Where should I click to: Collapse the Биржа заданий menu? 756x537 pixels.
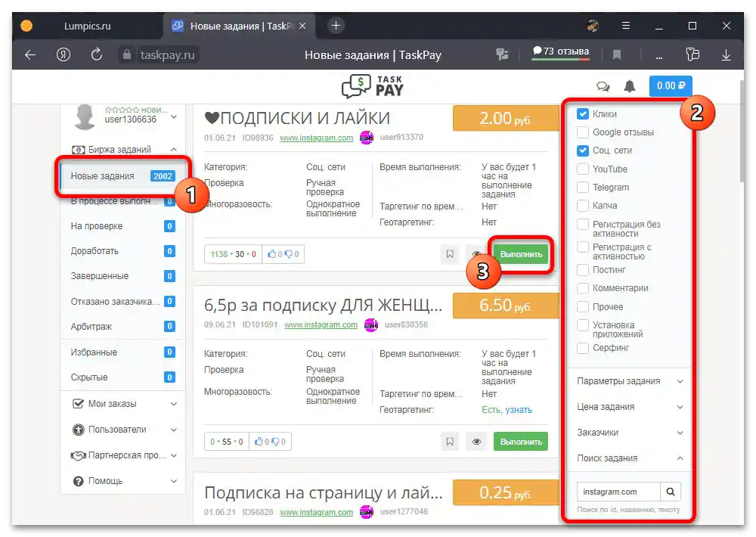(123, 150)
